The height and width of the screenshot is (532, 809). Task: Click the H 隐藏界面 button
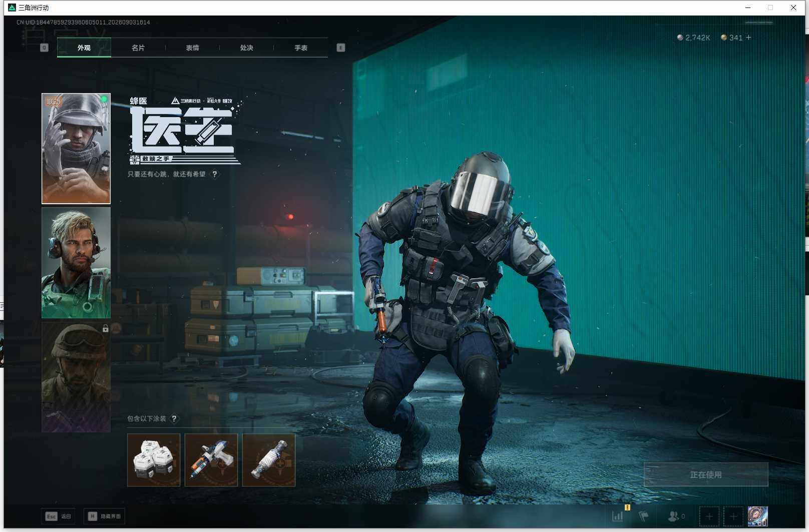point(104,516)
